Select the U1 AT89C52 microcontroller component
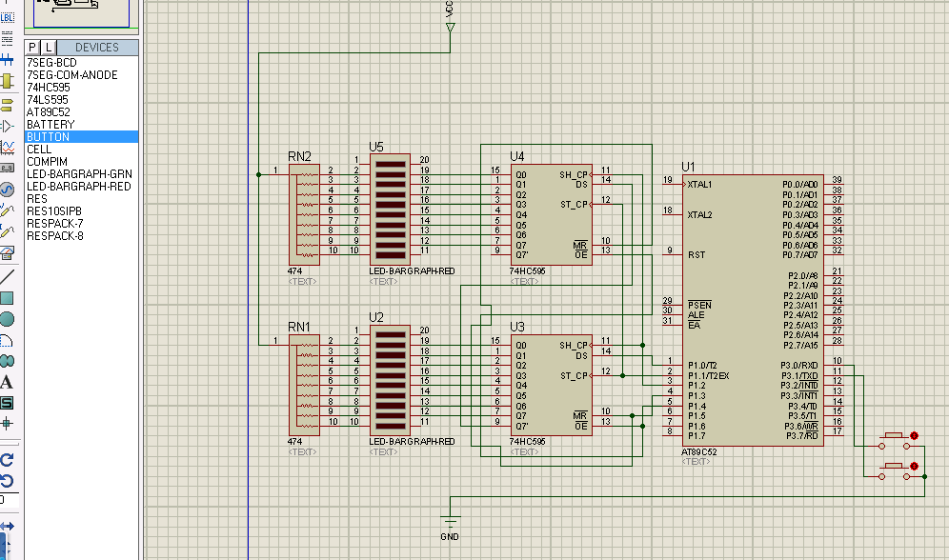The width and height of the screenshot is (949, 560). pos(753,310)
